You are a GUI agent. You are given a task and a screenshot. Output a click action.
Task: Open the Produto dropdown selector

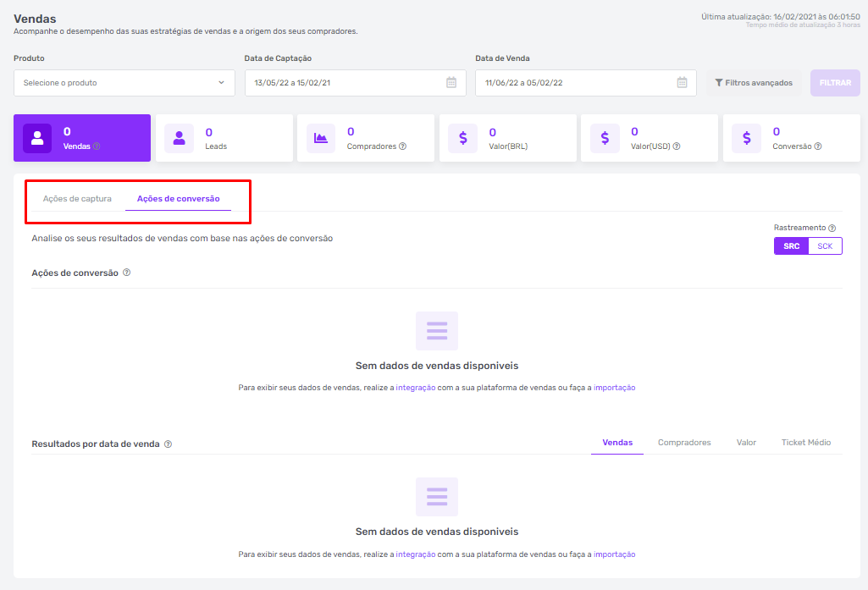(x=124, y=83)
